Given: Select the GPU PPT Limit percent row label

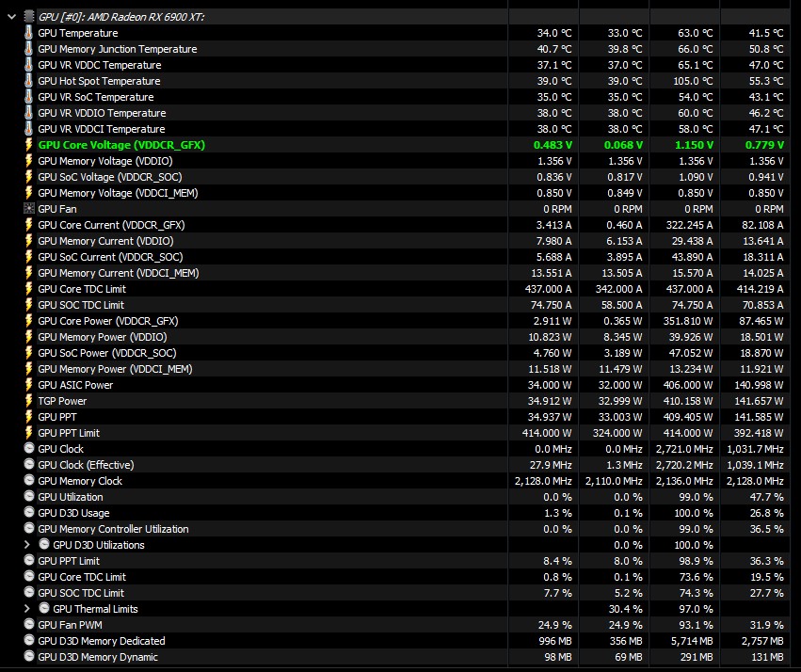Looking at the screenshot, I should tap(69, 561).
